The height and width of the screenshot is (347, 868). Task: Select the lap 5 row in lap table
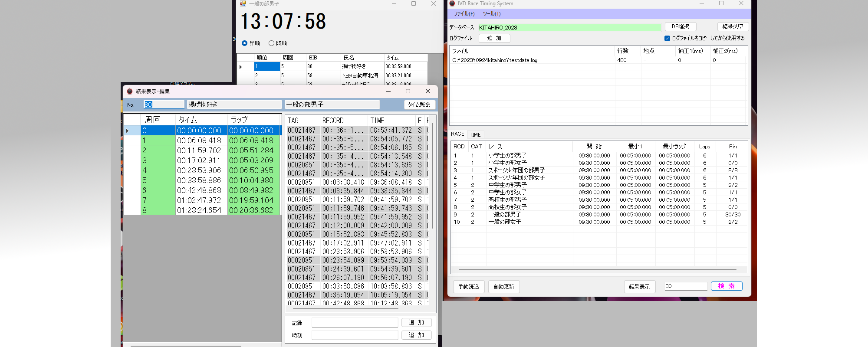click(202, 180)
